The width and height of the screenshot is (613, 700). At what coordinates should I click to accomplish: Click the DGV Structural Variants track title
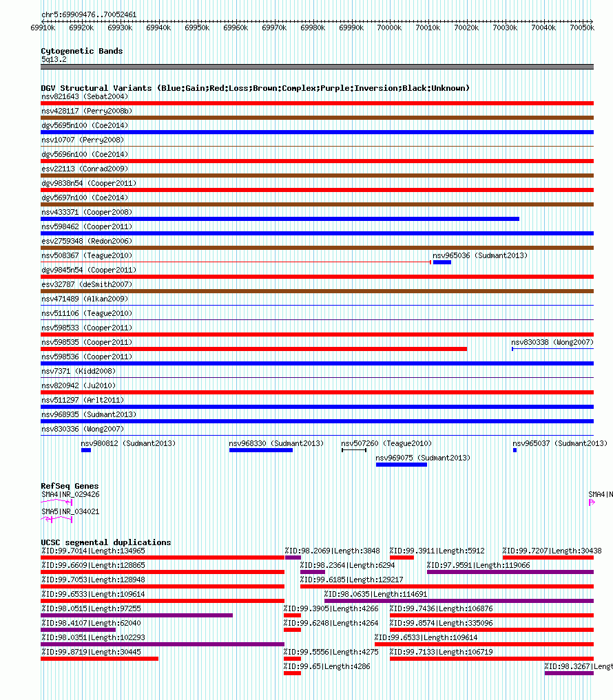[255, 88]
